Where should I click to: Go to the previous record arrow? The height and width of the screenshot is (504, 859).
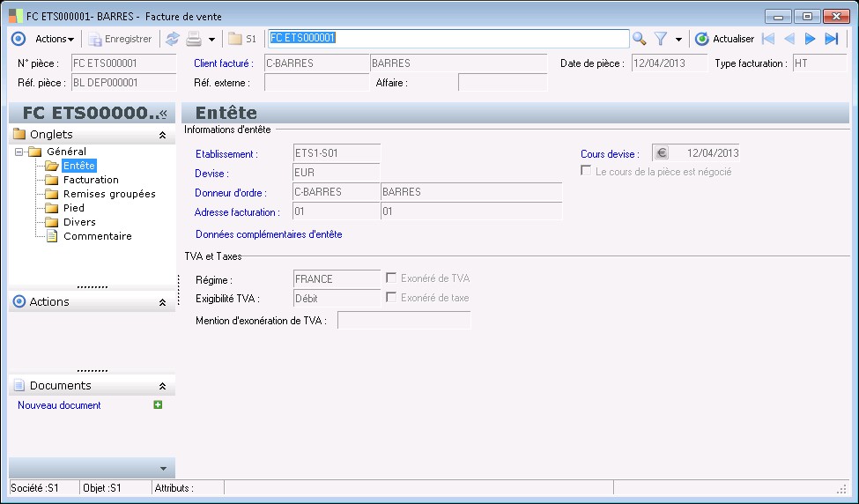789,39
